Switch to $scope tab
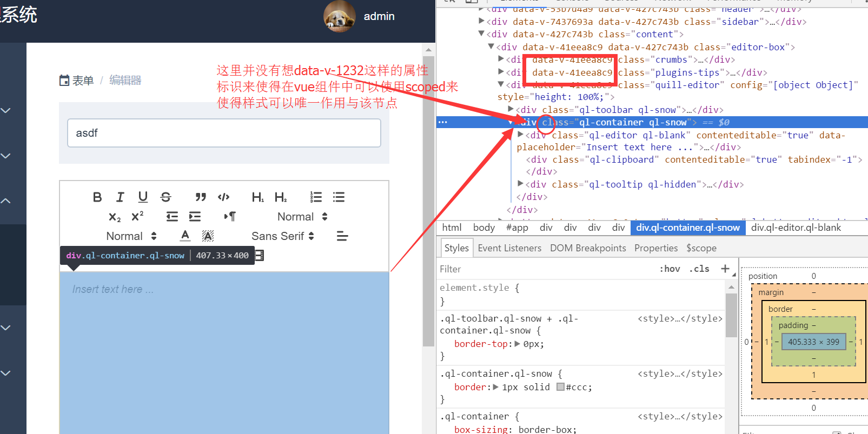Viewport: 868px width, 434px height. pyautogui.click(x=701, y=248)
